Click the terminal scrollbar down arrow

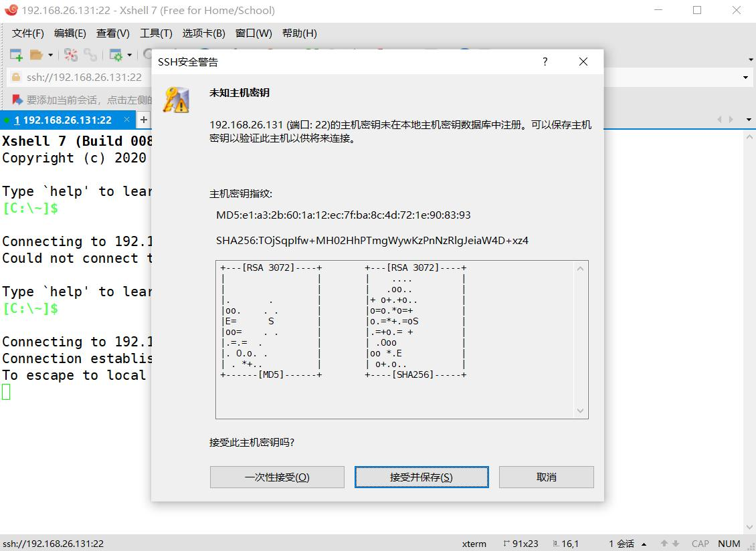[x=749, y=527]
